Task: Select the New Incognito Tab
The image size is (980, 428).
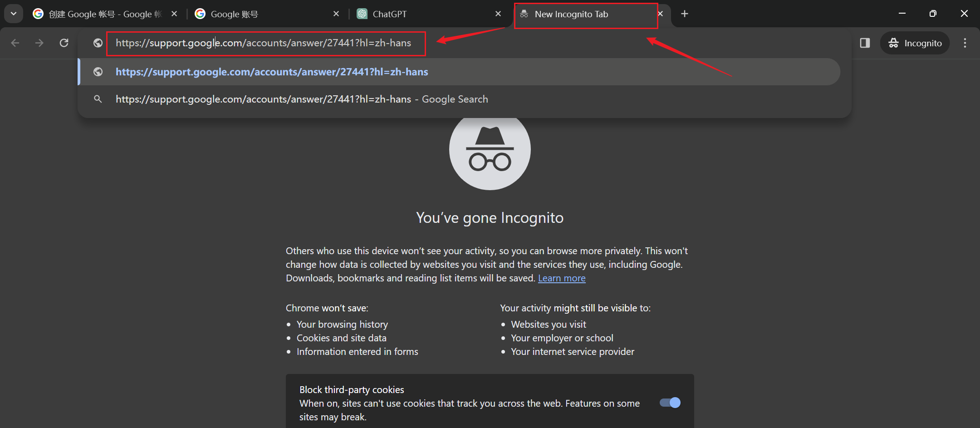Action: coord(585,14)
